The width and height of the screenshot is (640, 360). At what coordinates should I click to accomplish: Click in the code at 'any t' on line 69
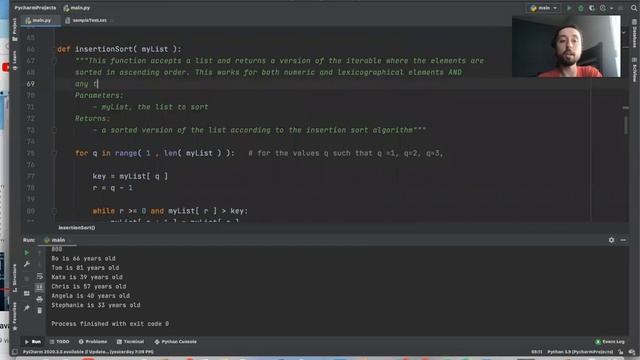(86, 84)
